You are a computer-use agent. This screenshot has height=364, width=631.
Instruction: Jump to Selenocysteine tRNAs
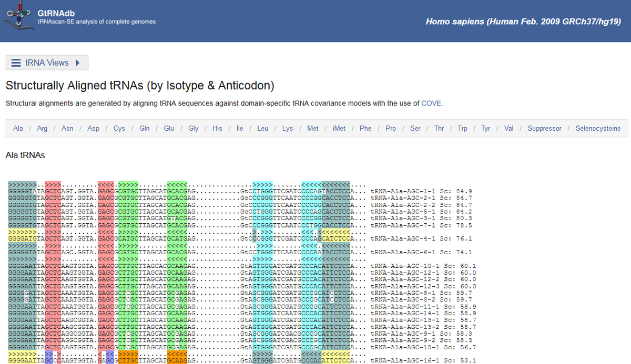(598, 128)
